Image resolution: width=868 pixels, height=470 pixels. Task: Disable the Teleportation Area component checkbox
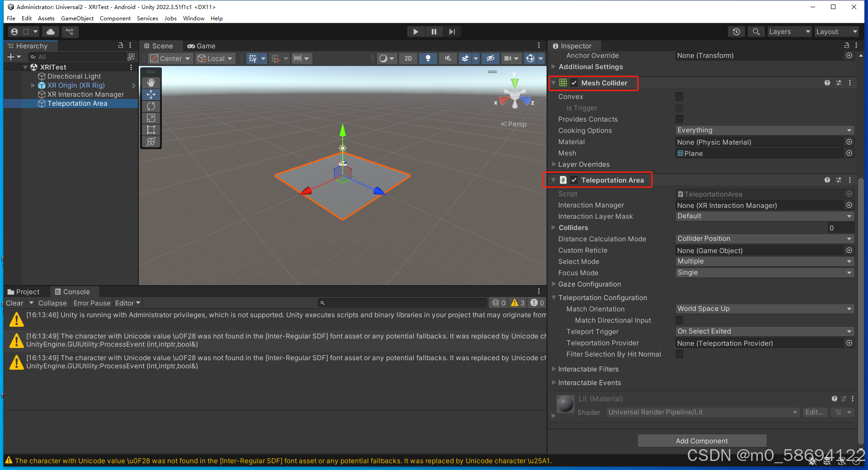pyautogui.click(x=574, y=180)
